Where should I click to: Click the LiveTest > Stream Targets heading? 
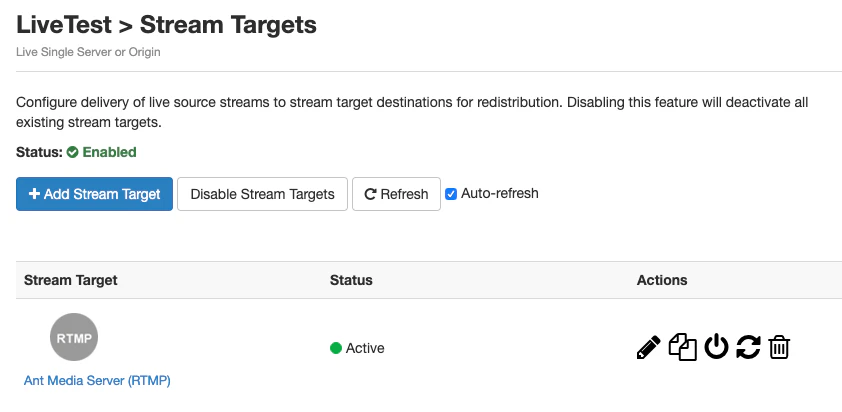pos(166,25)
